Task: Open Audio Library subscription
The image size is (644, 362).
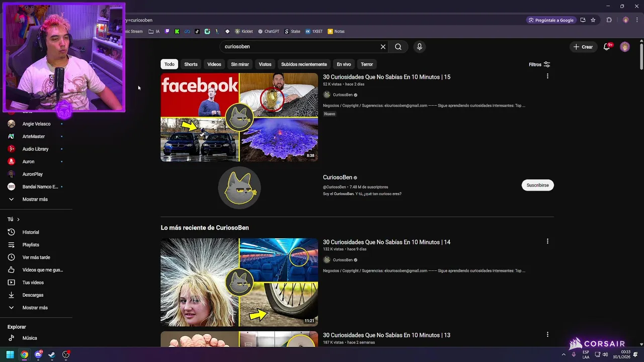Action: pyautogui.click(x=36, y=149)
